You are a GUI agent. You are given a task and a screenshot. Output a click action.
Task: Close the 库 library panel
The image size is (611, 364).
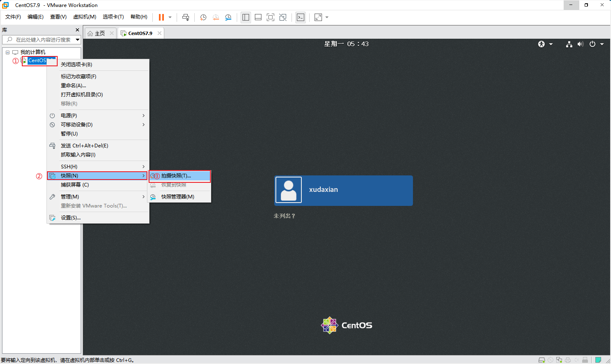click(77, 30)
